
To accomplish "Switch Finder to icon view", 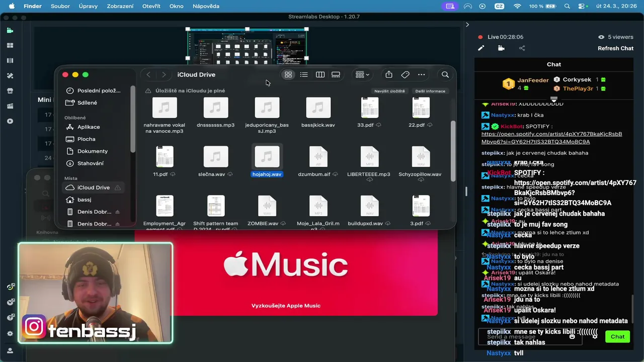I will (288, 74).
